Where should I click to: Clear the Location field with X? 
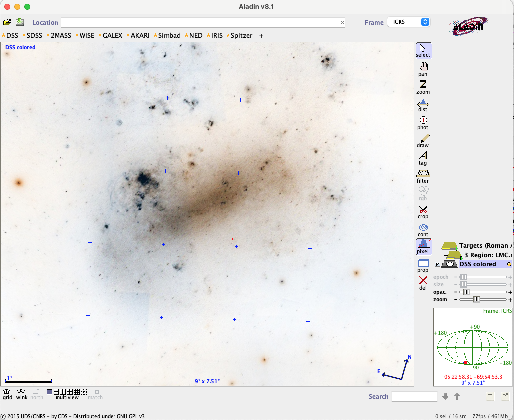pyautogui.click(x=342, y=22)
